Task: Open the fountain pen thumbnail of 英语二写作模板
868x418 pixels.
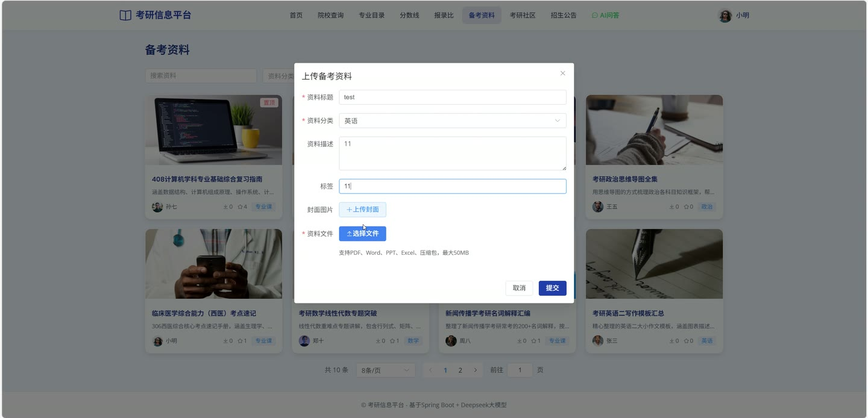Action: click(x=654, y=264)
